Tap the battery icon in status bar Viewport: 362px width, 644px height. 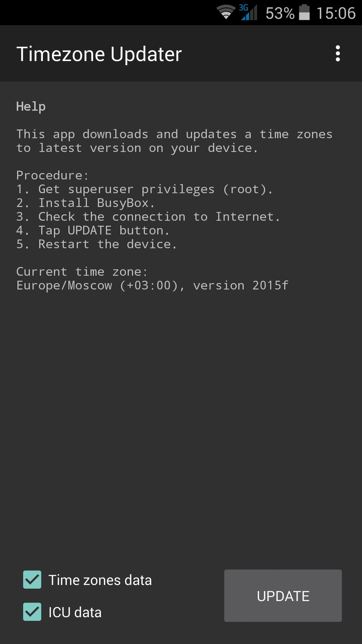coord(304,12)
